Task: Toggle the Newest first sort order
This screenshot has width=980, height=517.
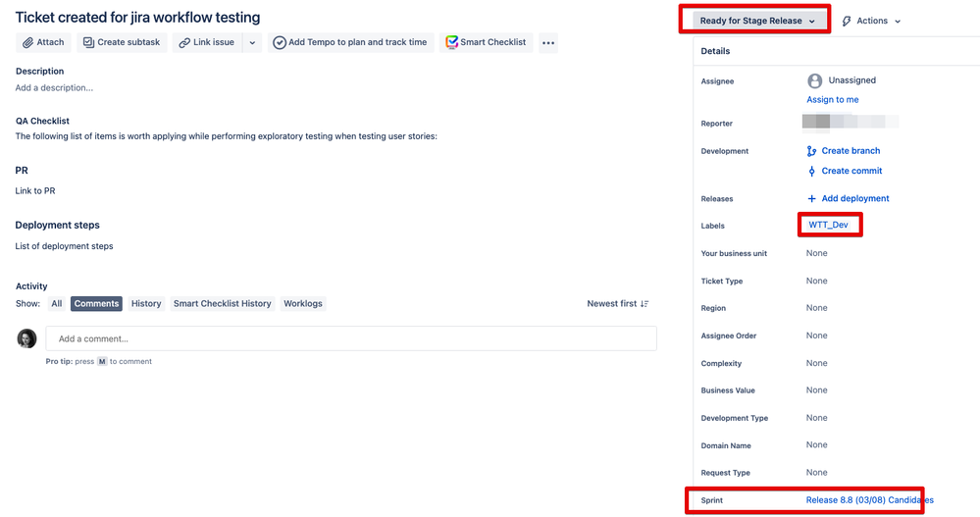Action: pyautogui.click(x=617, y=304)
